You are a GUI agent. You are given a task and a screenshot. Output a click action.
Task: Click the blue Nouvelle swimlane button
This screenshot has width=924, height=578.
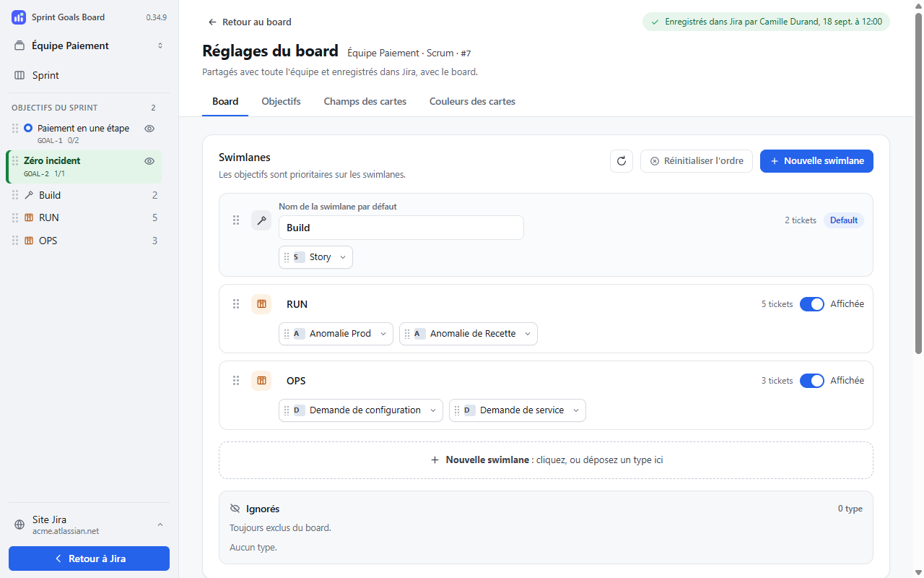[x=816, y=161]
